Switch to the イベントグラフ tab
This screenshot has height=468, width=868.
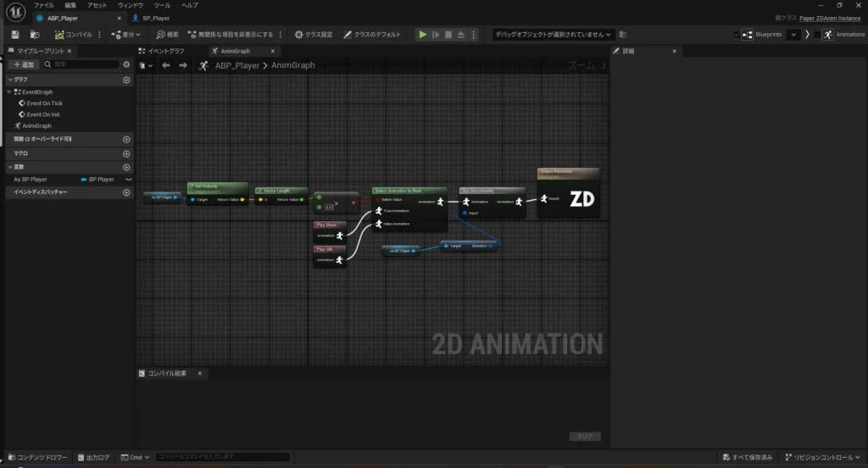[162, 51]
